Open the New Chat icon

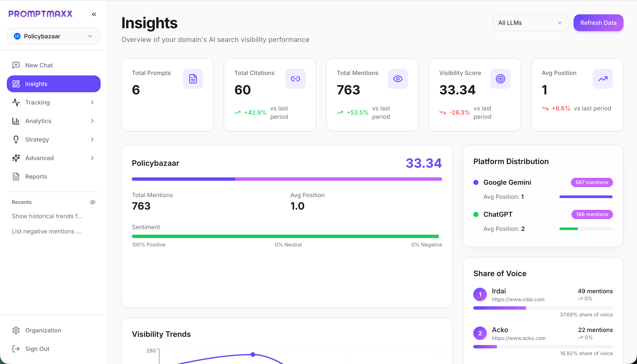[16, 65]
